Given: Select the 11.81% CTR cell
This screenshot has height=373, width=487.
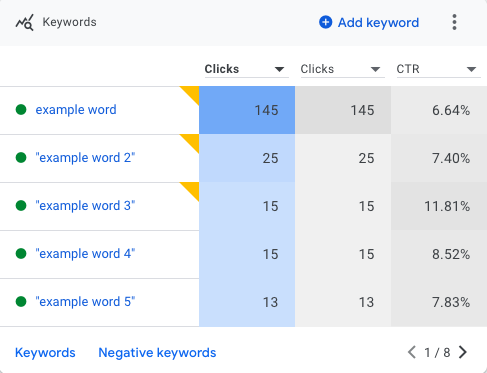Looking at the screenshot, I should coord(439,206).
